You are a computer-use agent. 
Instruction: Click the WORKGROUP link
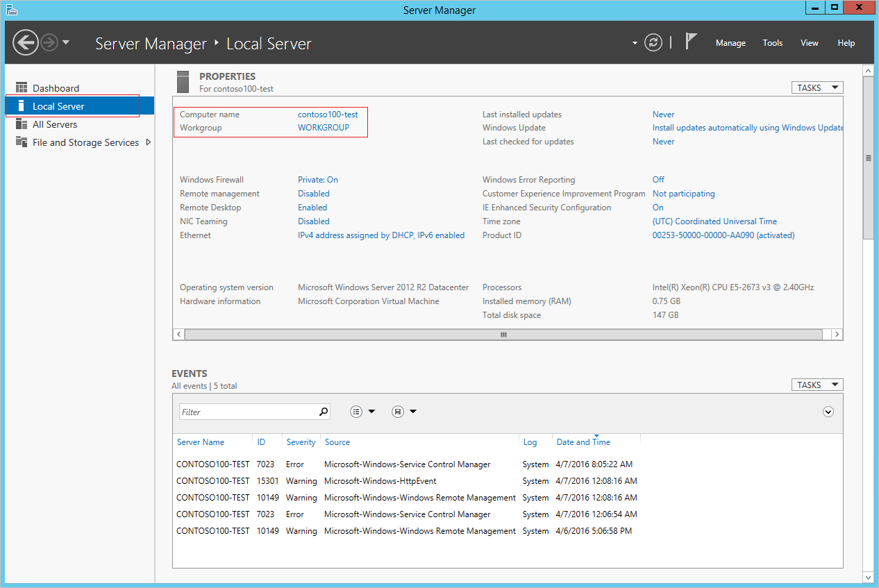pyautogui.click(x=324, y=128)
